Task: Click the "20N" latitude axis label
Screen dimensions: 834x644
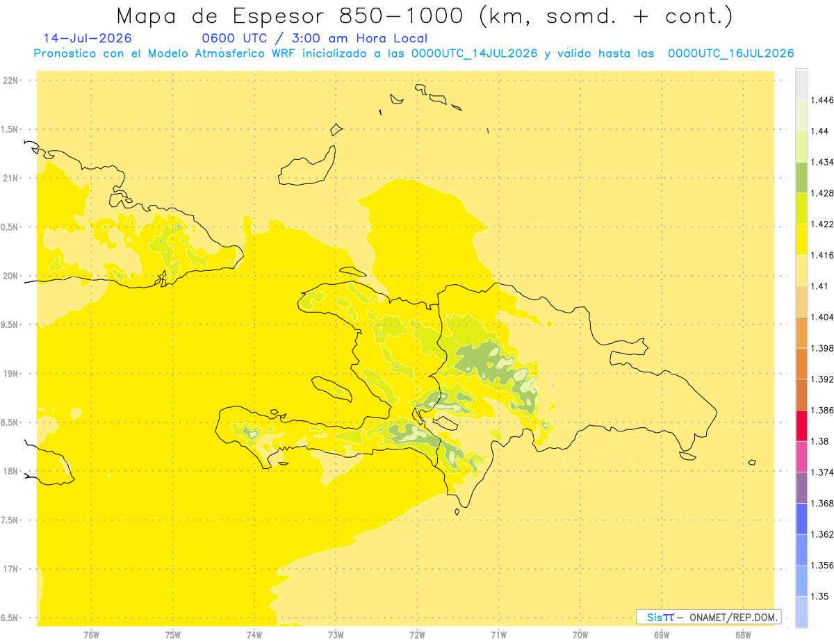Action: tap(10, 276)
